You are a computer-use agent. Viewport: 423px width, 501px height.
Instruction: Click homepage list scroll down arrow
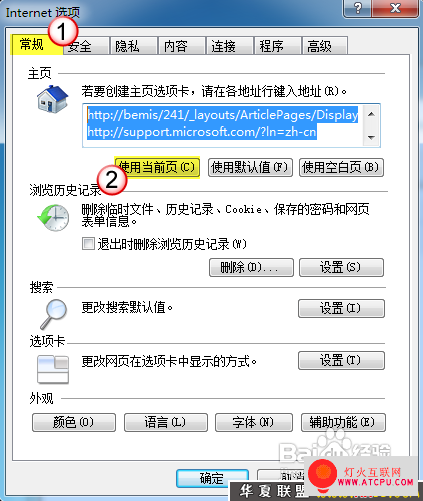point(371,137)
